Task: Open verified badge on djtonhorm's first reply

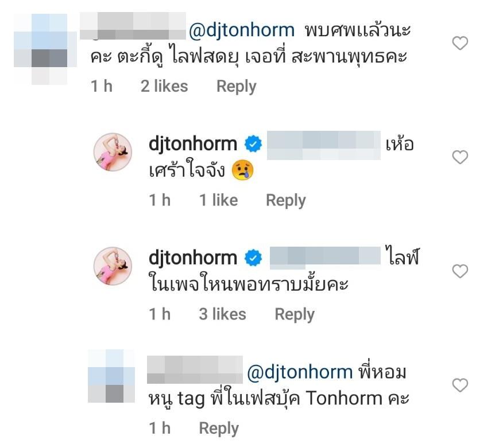Action: tap(253, 144)
